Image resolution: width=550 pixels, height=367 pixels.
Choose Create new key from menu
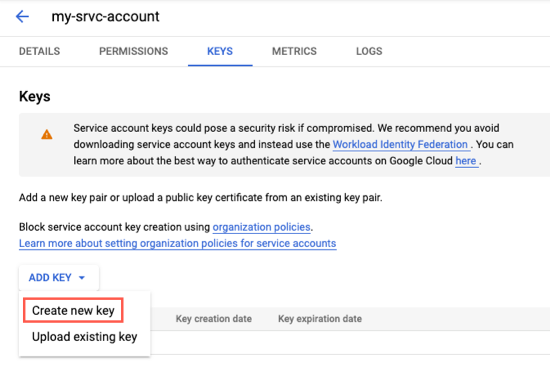(73, 311)
